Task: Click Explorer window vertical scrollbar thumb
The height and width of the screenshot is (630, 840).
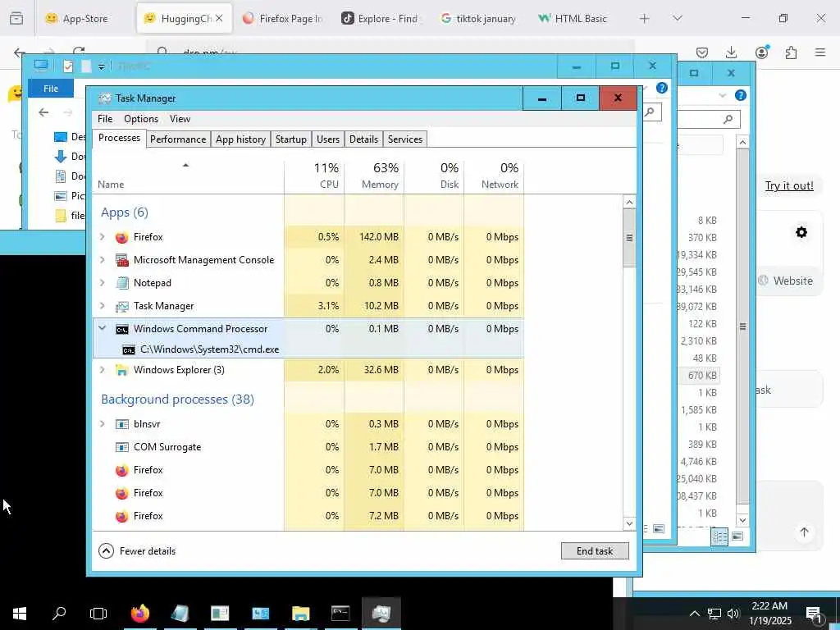Action: pyautogui.click(x=742, y=326)
